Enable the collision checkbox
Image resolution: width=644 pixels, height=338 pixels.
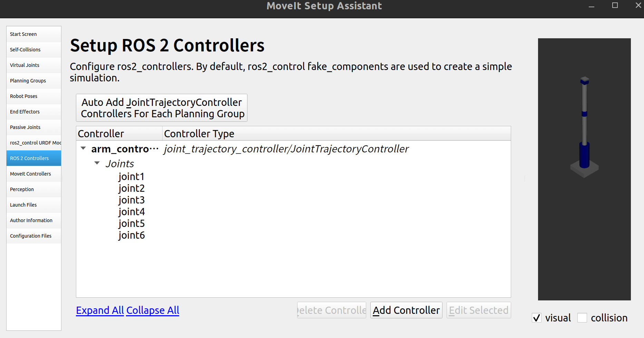[x=582, y=318]
